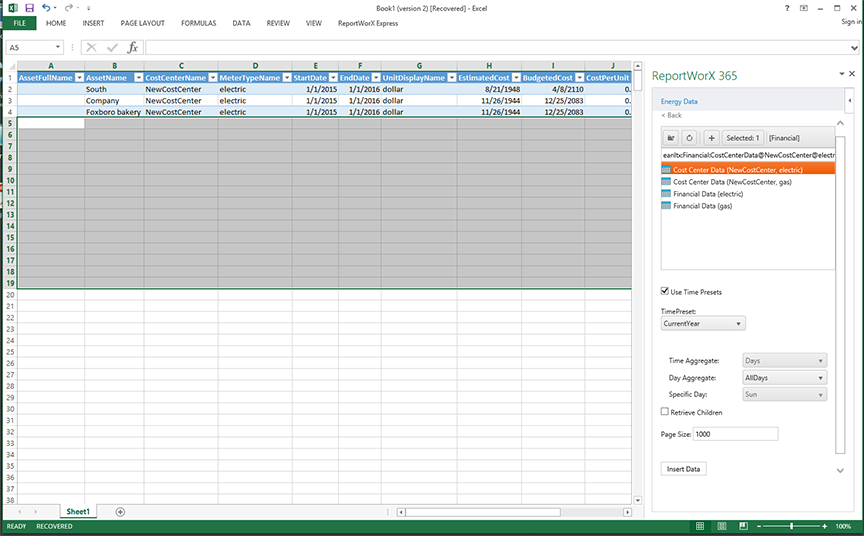Adjust the zoom slider in status bar

[x=792, y=526]
